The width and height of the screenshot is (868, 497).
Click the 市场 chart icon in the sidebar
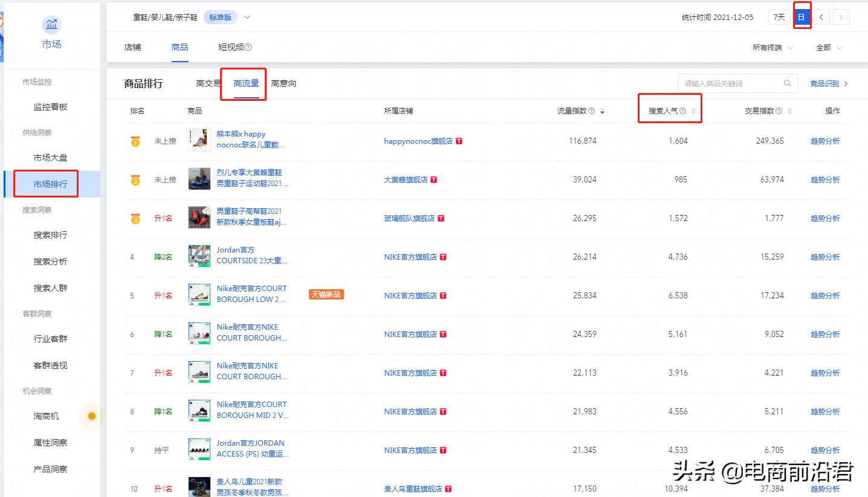51,25
